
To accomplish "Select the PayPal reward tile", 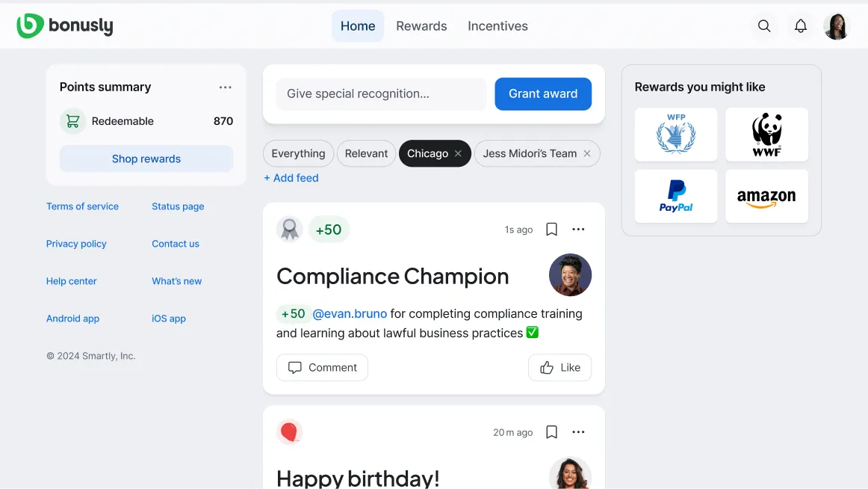I will pos(676,196).
